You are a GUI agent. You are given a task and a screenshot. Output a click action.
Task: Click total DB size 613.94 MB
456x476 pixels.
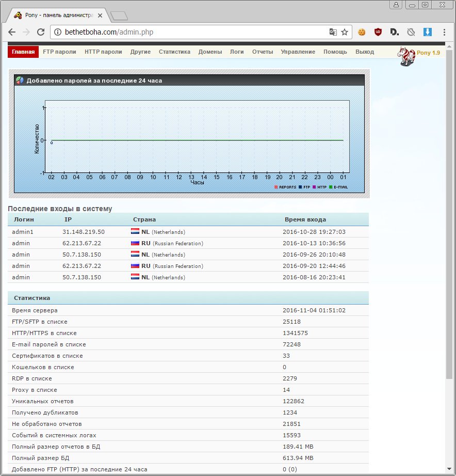click(298, 458)
